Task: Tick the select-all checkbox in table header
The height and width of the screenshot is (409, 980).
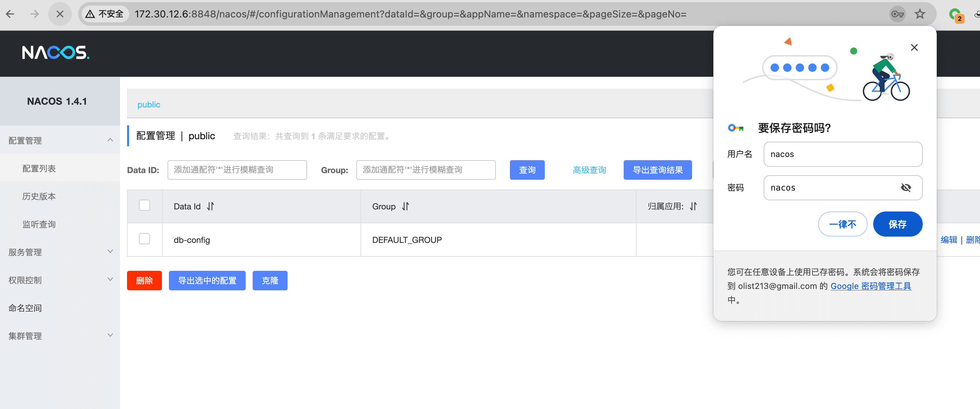Action: coord(144,206)
